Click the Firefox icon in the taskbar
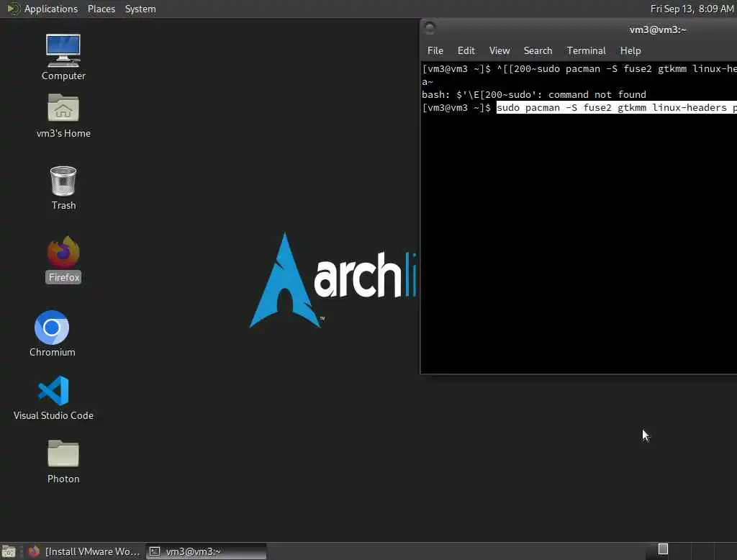This screenshot has width=737, height=560. coord(34,551)
